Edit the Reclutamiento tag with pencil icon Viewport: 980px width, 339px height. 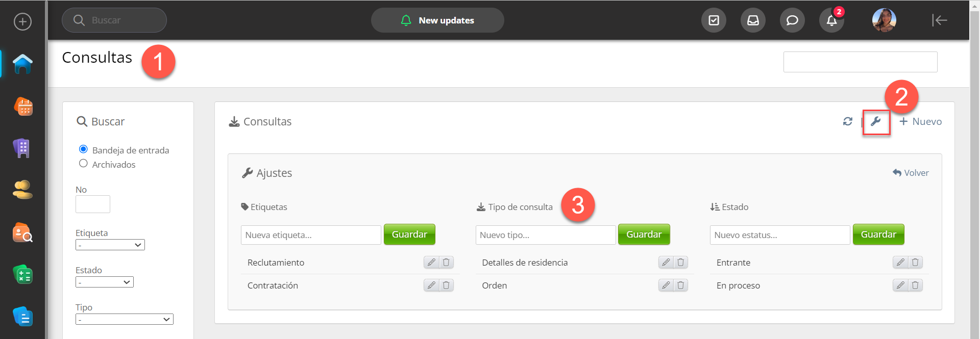tap(431, 263)
